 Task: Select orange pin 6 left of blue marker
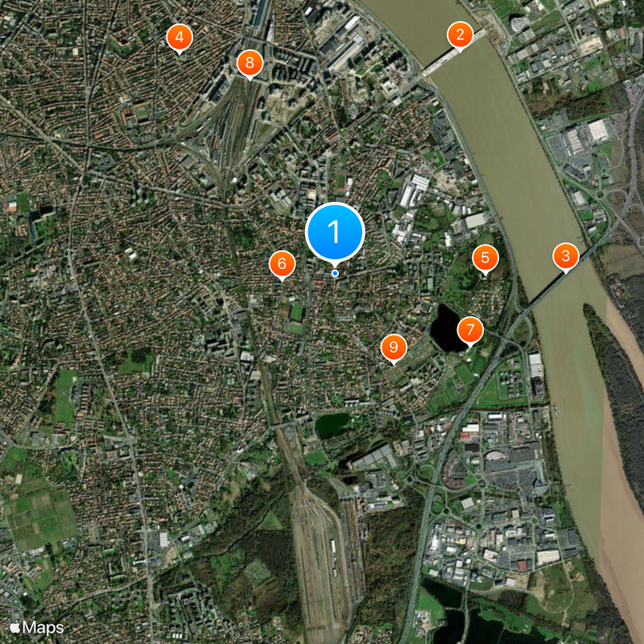(283, 264)
